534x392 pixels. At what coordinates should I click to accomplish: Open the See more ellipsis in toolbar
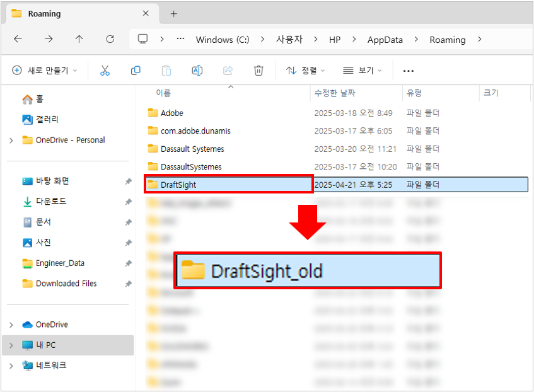(x=409, y=71)
